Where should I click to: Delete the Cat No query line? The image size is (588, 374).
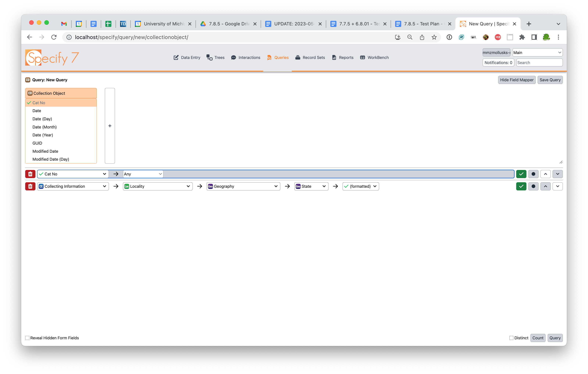tap(30, 174)
